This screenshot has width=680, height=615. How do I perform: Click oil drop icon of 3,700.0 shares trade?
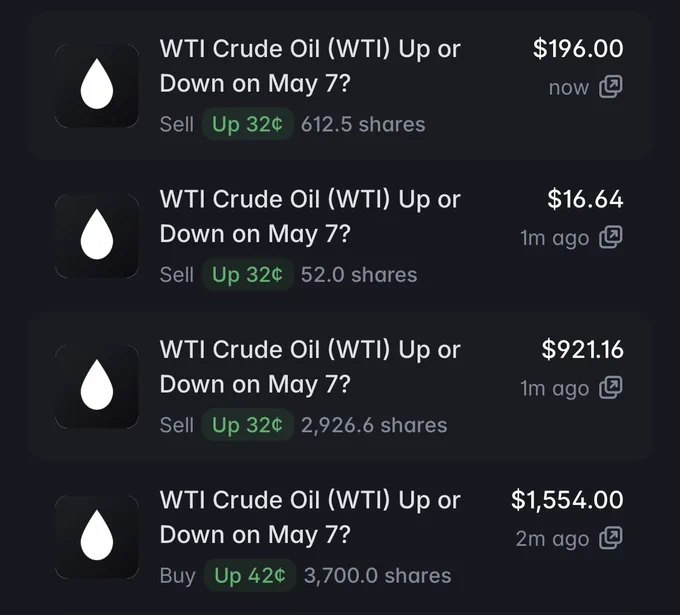pos(97,537)
